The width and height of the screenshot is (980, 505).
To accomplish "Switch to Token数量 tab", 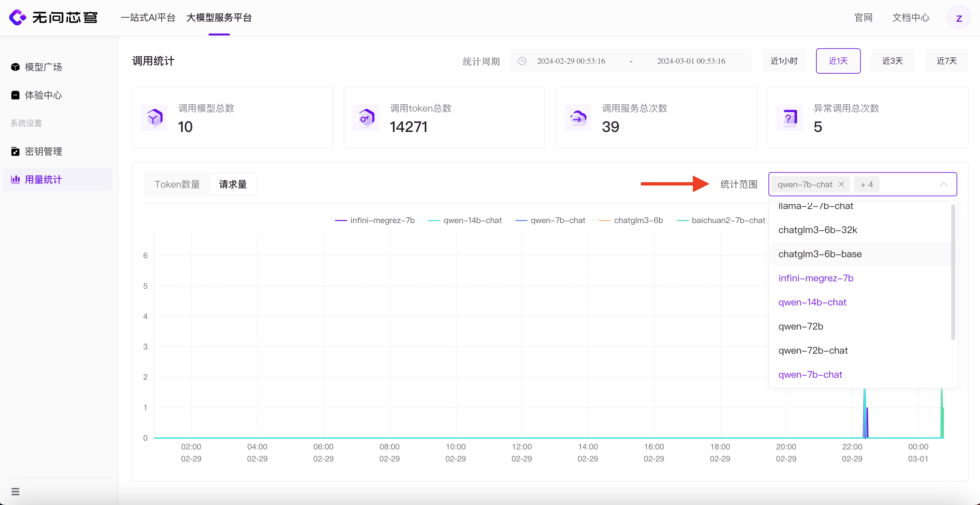I will [x=177, y=184].
